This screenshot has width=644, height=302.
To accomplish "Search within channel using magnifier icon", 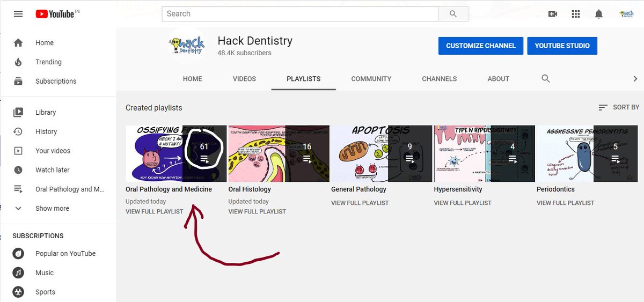I will [x=546, y=79].
